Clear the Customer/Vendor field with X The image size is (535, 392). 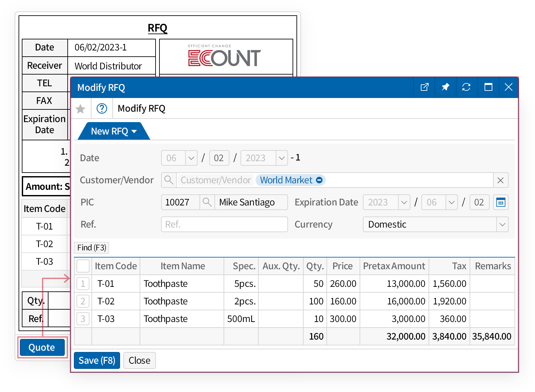[501, 180]
